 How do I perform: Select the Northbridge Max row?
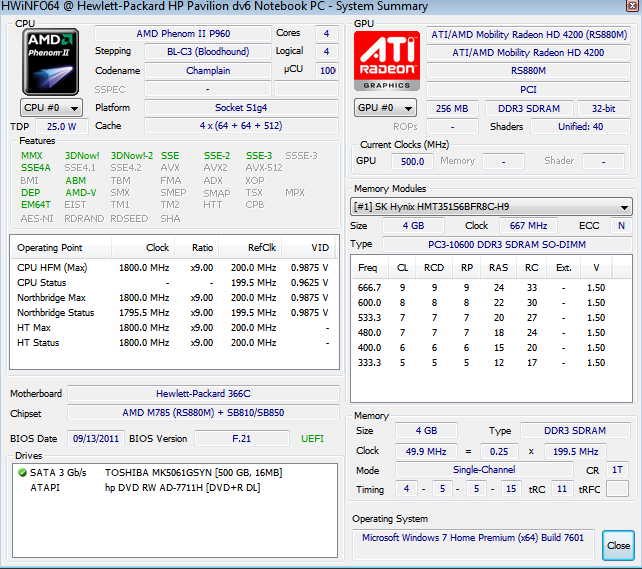pos(173,298)
